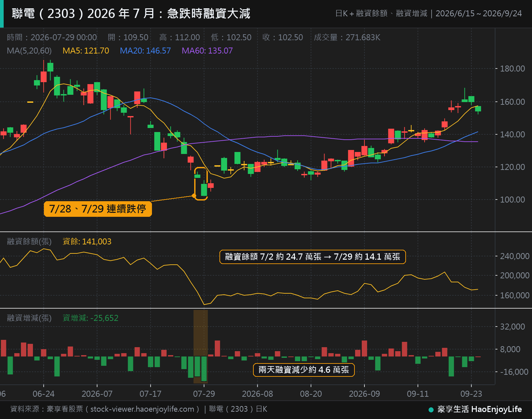Image resolution: width=532 pixels, height=419 pixels.
Task: Click the 2026-09 date axis label
Action: tap(364, 394)
